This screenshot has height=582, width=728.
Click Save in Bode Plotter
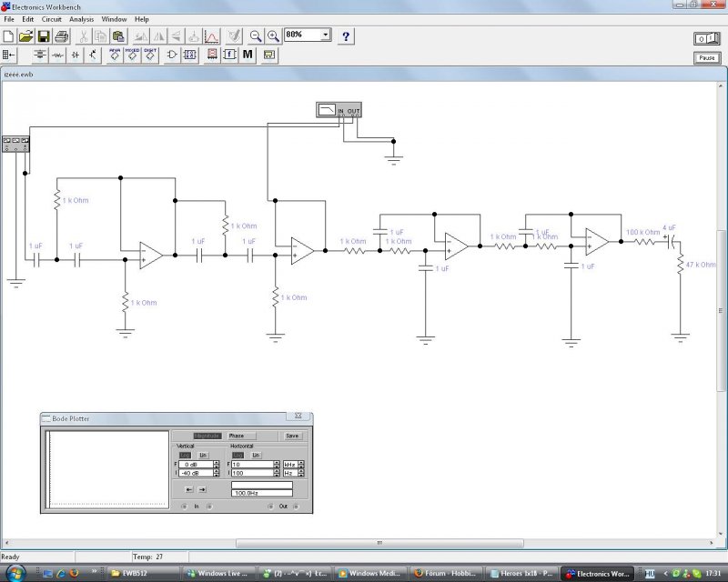(292, 436)
